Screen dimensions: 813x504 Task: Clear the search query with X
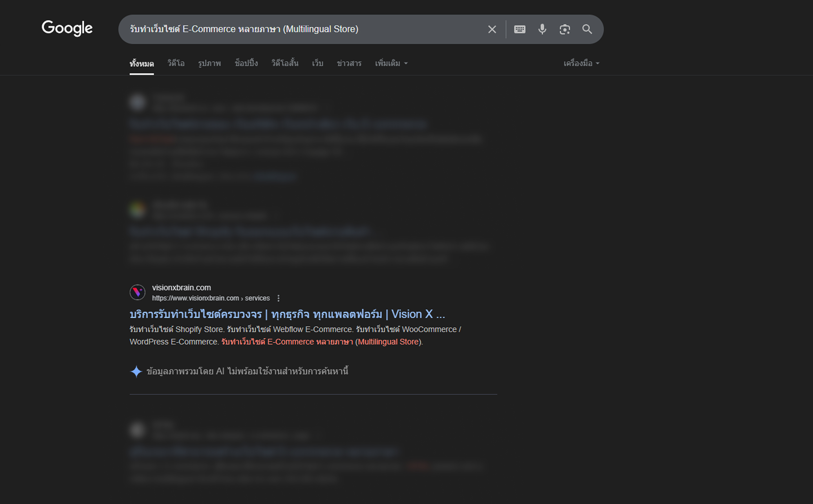click(x=492, y=29)
